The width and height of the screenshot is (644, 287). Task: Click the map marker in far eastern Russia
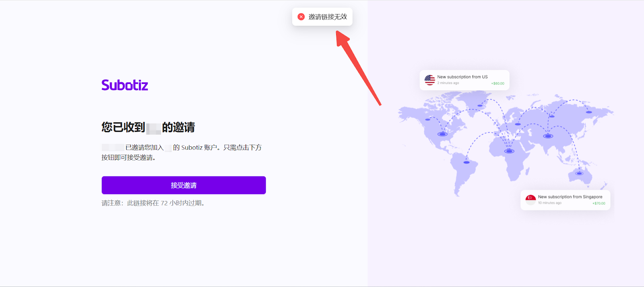[588, 112]
